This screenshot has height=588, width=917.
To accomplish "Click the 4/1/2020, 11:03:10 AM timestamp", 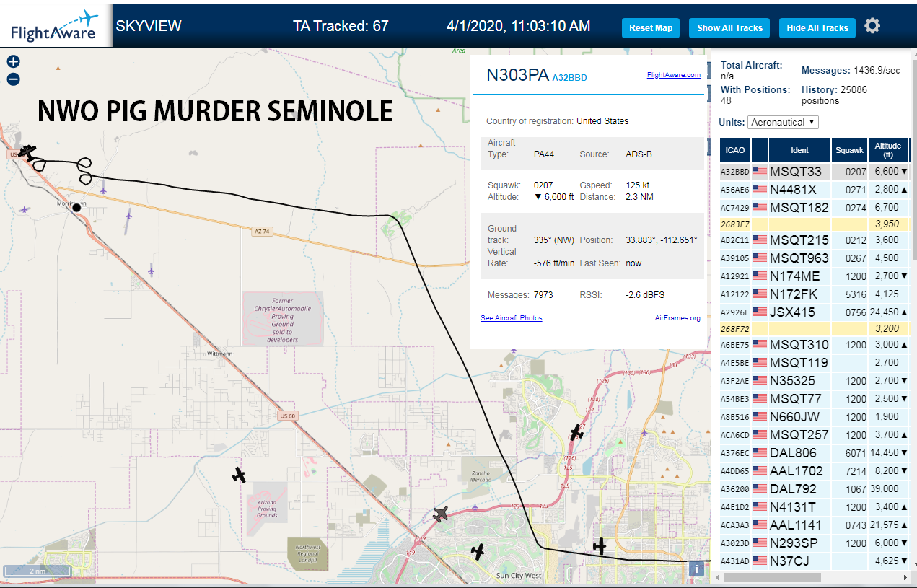I will tap(518, 27).
